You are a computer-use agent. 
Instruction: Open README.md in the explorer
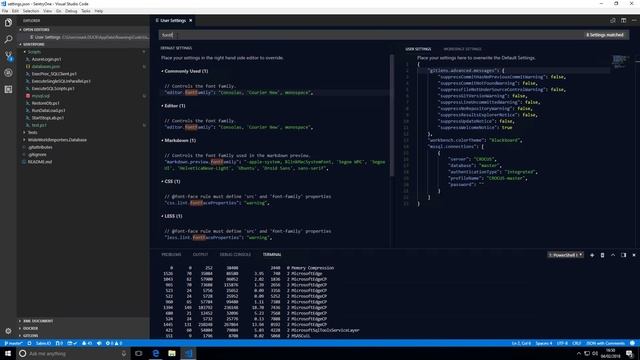[39, 162]
